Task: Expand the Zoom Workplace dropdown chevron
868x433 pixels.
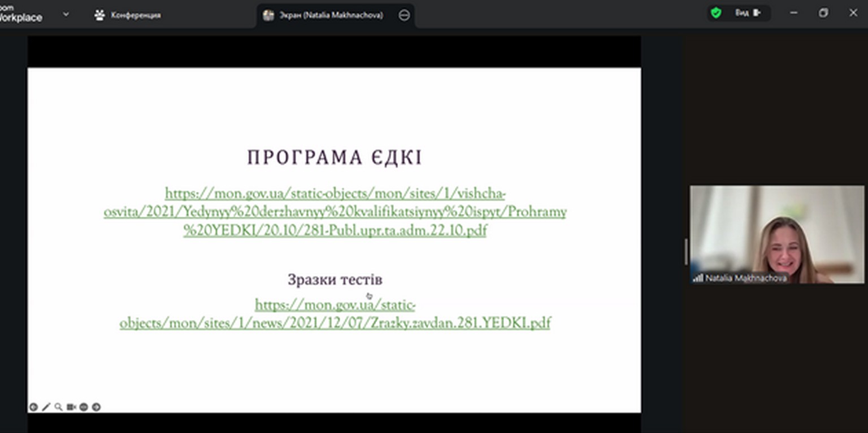Action: [66, 14]
